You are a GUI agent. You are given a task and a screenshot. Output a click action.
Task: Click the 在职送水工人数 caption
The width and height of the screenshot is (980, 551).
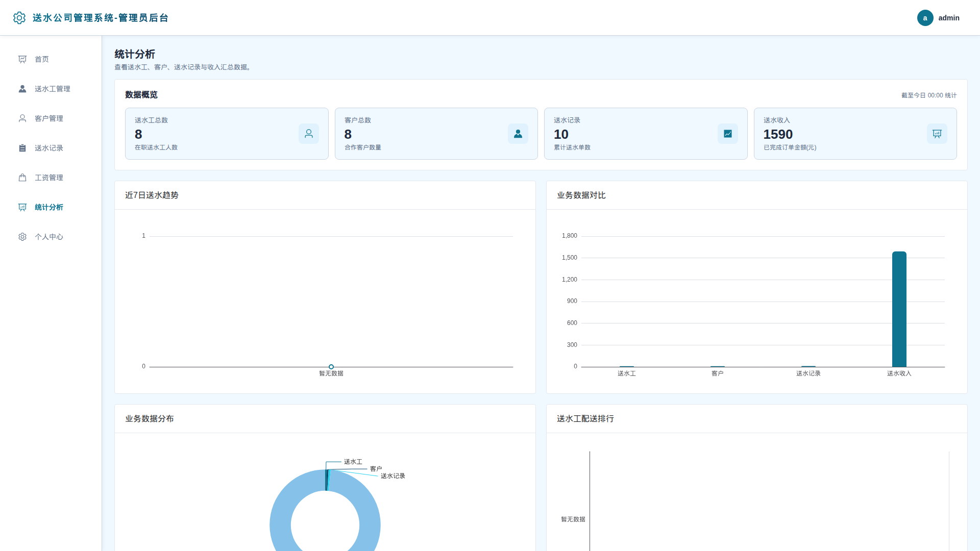click(156, 147)
